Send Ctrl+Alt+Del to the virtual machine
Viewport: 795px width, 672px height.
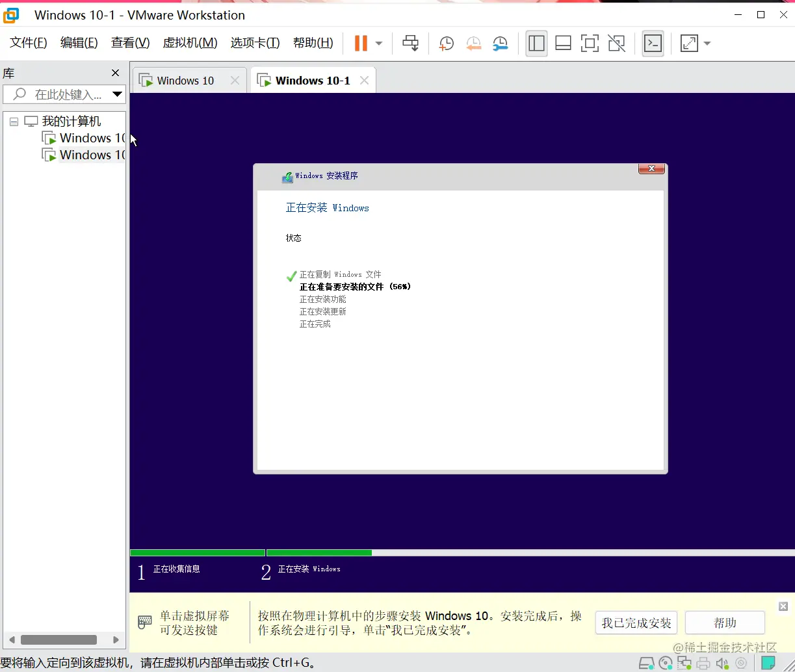[x=411, y=44]
